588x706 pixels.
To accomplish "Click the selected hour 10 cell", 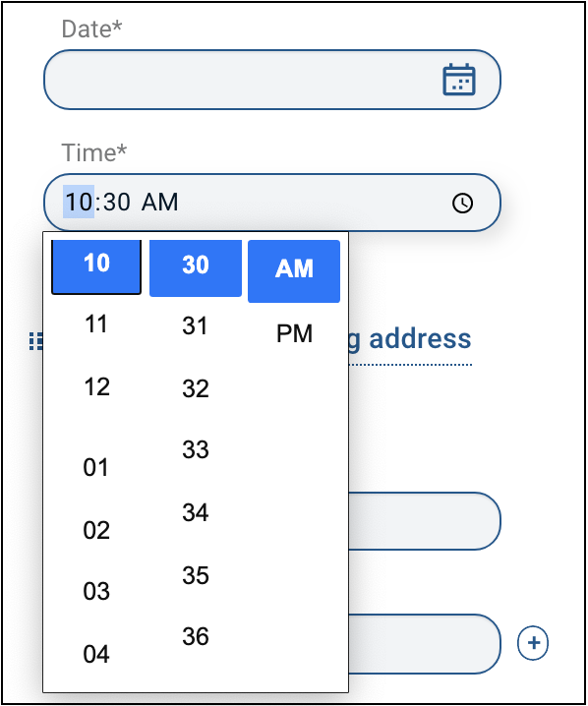I will (x=96, y=266).
